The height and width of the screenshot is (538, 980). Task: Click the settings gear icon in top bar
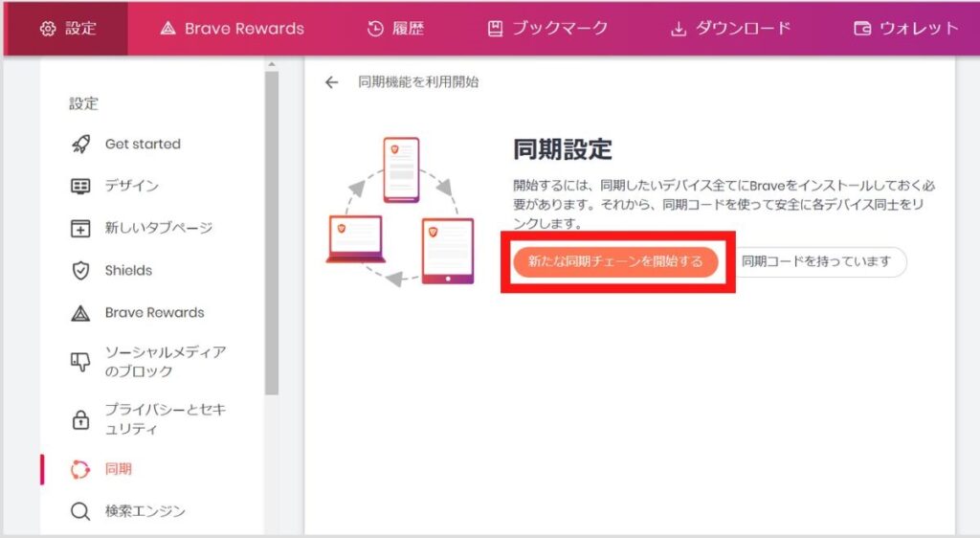[x=48, y=28]
